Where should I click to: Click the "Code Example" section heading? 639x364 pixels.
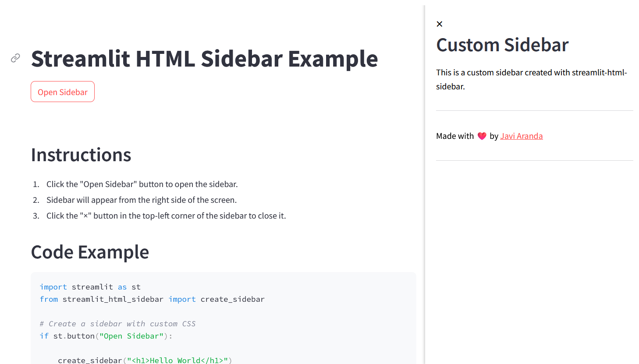click(90, 252)
